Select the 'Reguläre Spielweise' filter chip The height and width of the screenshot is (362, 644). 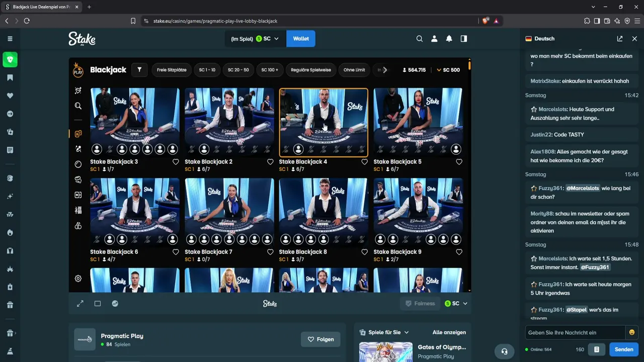[x=311, y=70]
